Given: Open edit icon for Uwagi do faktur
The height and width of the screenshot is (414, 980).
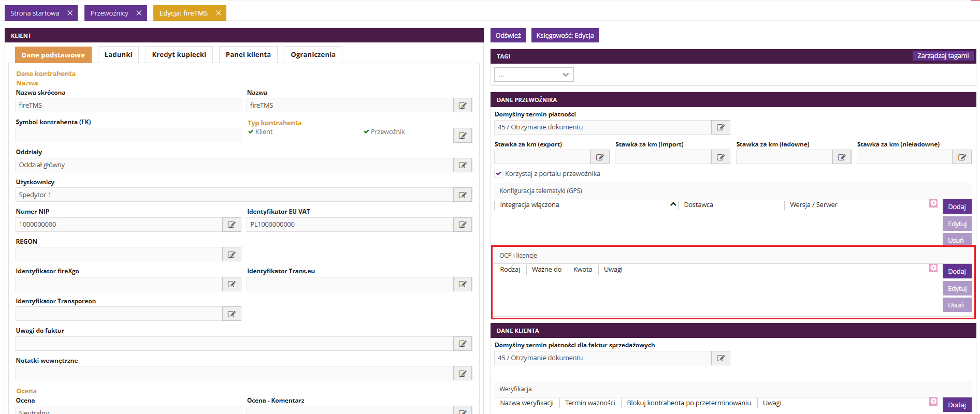Looking at the screenshot, I should [x=463, y=344].
